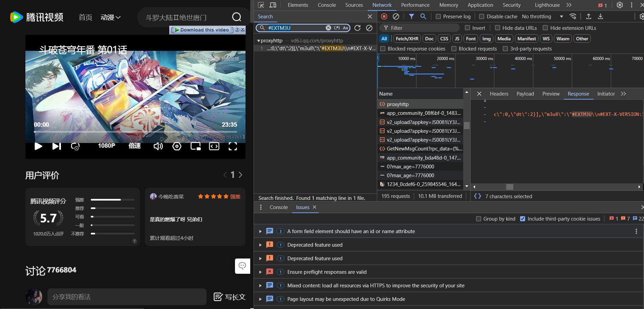Open the Preview tab
The height and width of the screenshot is (309, 644).
pyautogui.click(x=551, y=94)
